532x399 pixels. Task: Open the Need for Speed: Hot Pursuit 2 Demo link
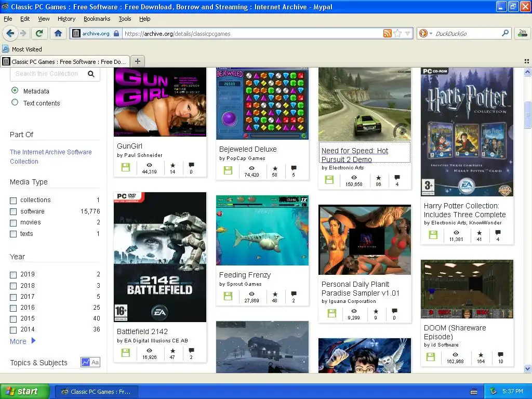coord(354,155)
